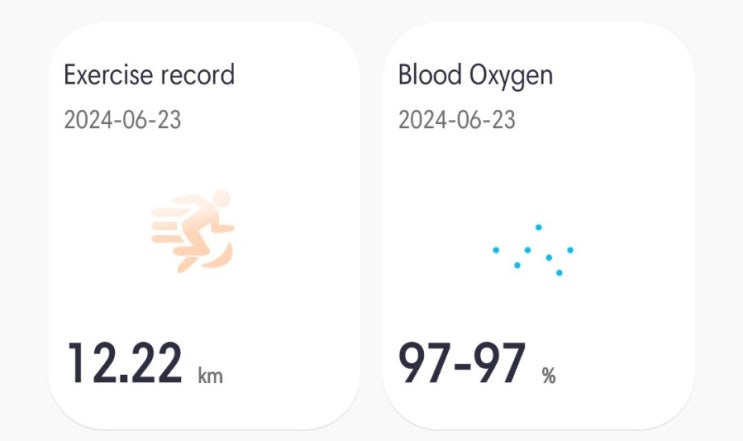
Task: Click the 97-97 oxygen reading
Action: (x=462, y=363)
